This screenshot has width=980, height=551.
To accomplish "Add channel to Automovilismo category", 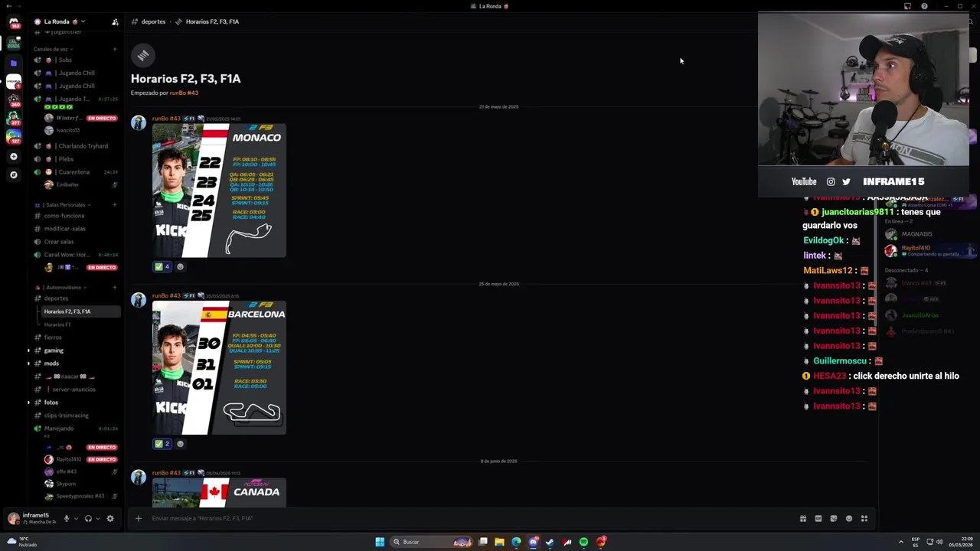I will 115,288.
